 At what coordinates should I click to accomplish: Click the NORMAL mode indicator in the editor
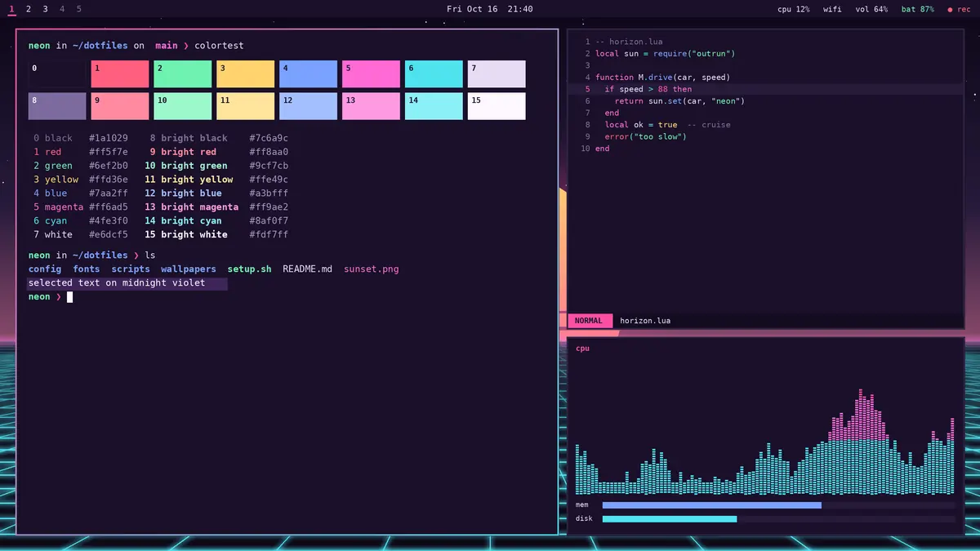coord(589,321)
